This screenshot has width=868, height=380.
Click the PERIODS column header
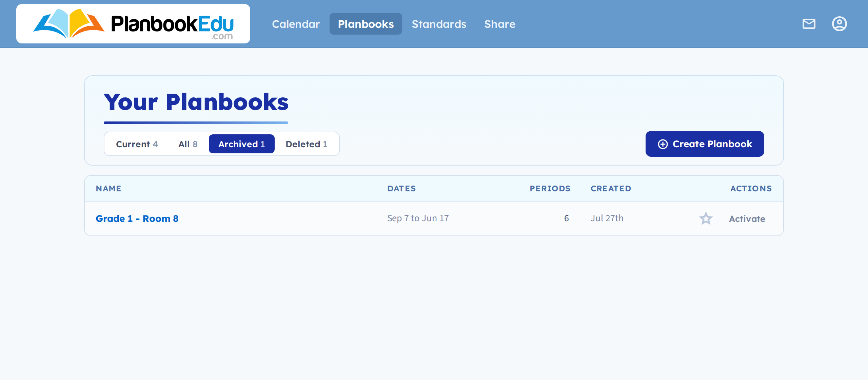click(x=550, y=189)
